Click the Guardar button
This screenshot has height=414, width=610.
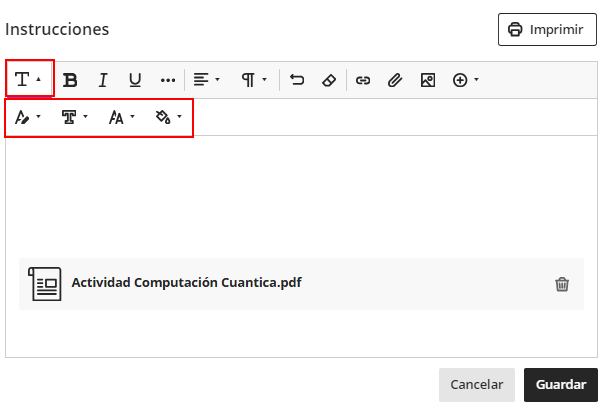click(560, 385)
